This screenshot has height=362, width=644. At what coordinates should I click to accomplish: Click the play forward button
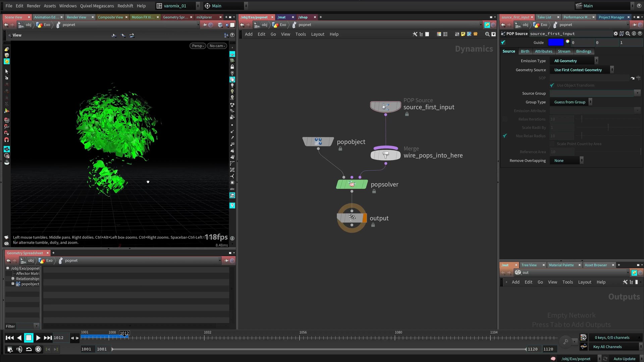(x=38, y=338)
